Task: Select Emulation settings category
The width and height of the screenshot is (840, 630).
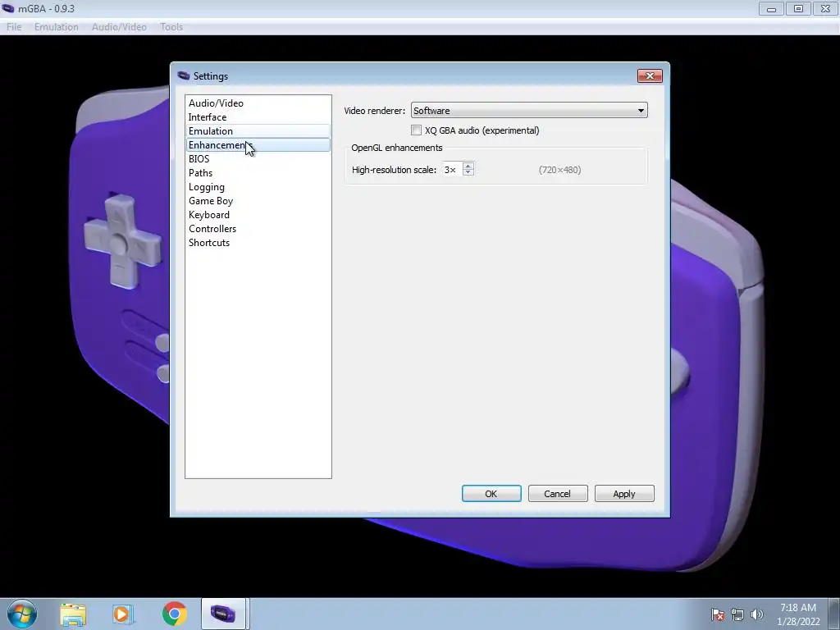Action: [x=258, y=130]
